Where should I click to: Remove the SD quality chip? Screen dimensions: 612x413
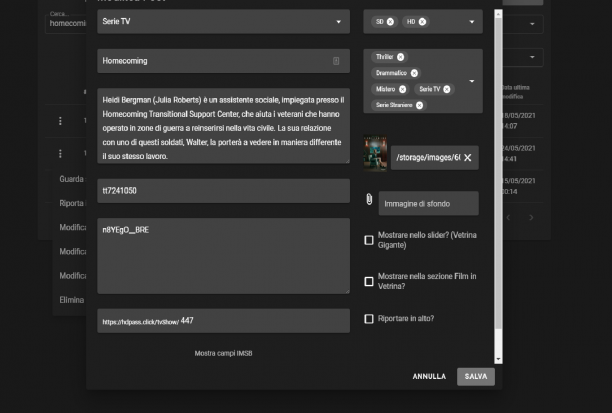[x=390, y=22]
